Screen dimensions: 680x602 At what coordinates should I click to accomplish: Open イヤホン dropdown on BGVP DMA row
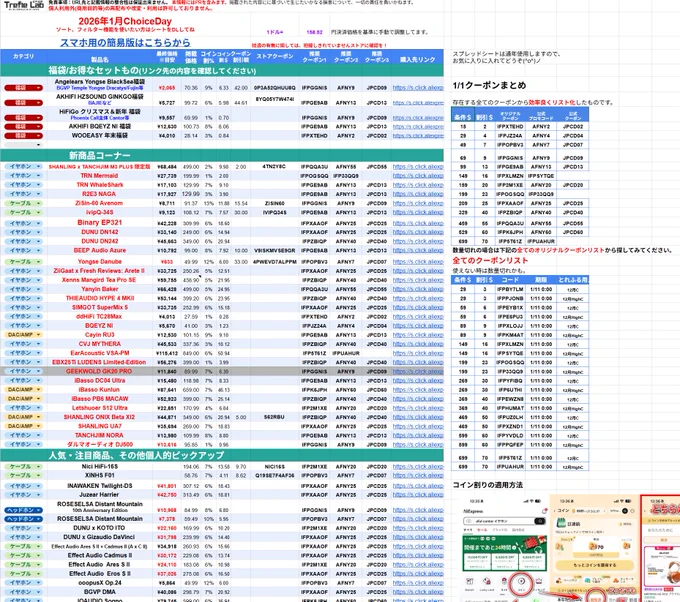pyautogui.click(x=23, y=592)
